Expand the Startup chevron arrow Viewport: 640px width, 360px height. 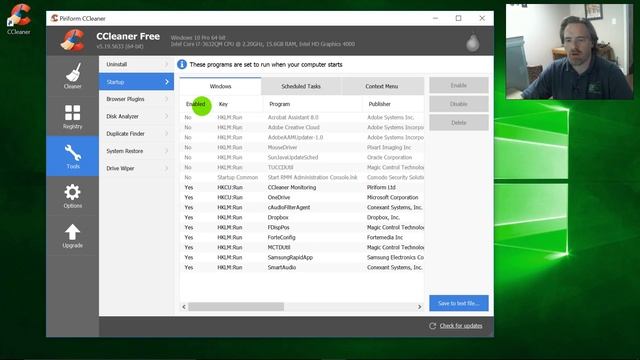click(167, 82)
